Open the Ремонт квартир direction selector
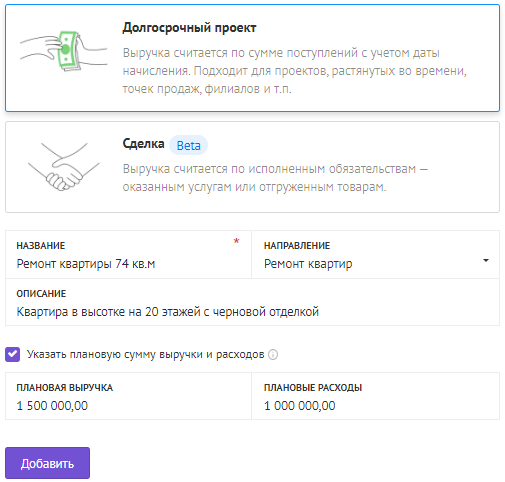The image size is (505, 482). [376, 254]
